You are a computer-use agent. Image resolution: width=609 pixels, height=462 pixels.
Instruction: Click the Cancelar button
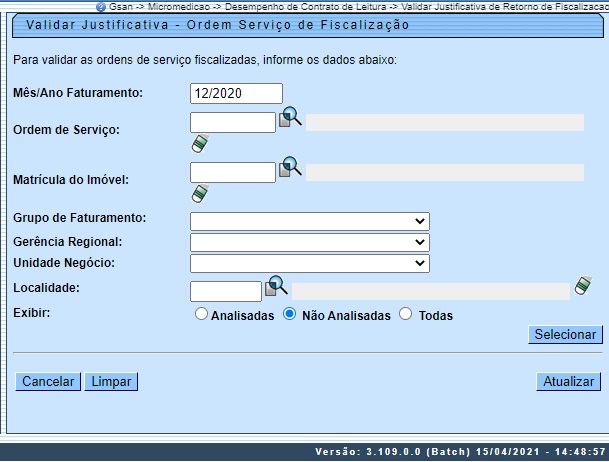click(x=48, y=381)
